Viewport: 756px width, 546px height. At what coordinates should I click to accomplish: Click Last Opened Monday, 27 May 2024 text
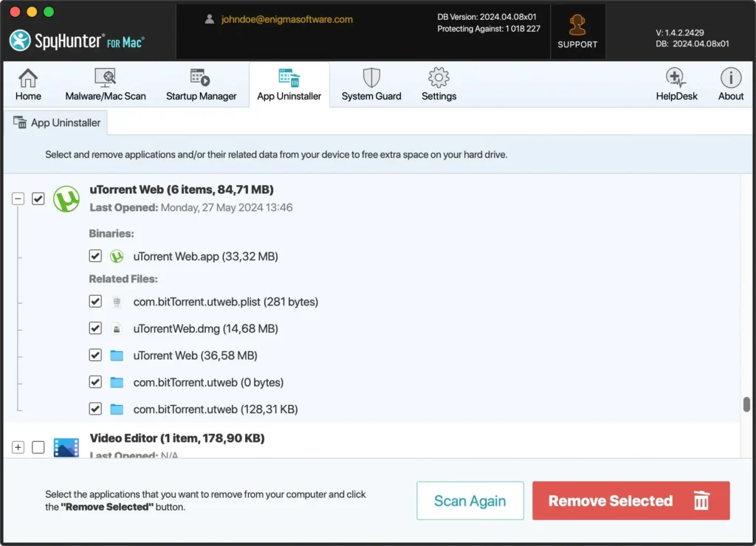[191, 208]
